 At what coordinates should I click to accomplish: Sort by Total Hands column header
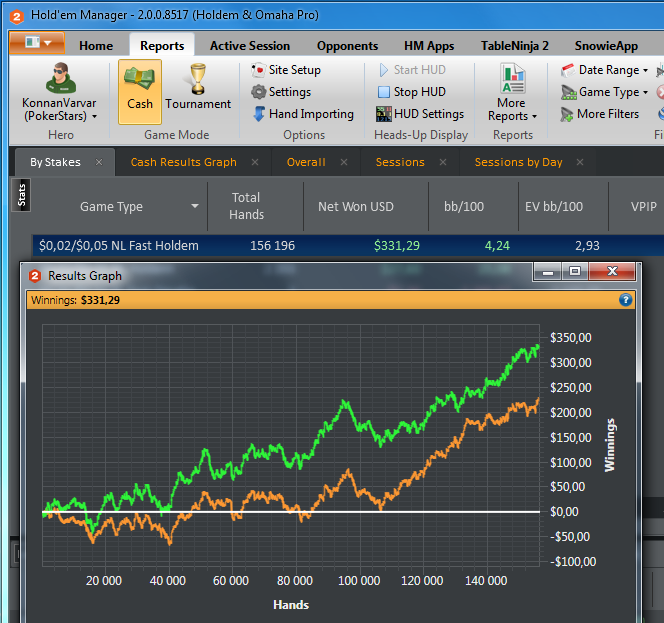click(x=246, y=206)
